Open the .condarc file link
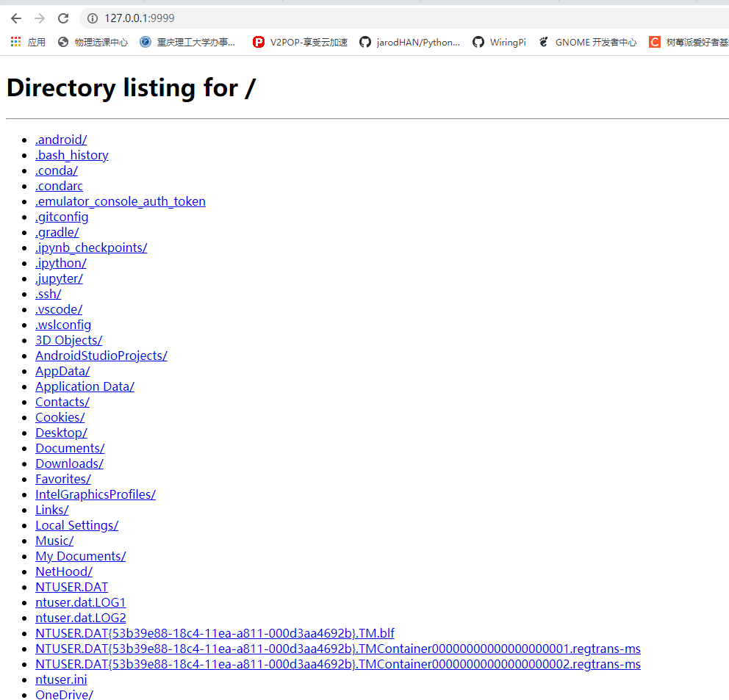This screenshot has height=700, width=729. pos(59,186)
